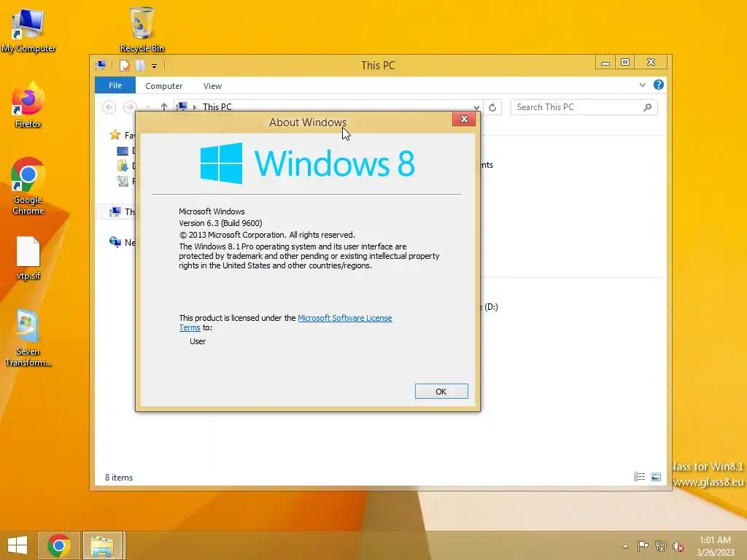Open Customize Quick Access Toolbar dropdown
Viewport: 747px width, 560px height.
point(155,66)
